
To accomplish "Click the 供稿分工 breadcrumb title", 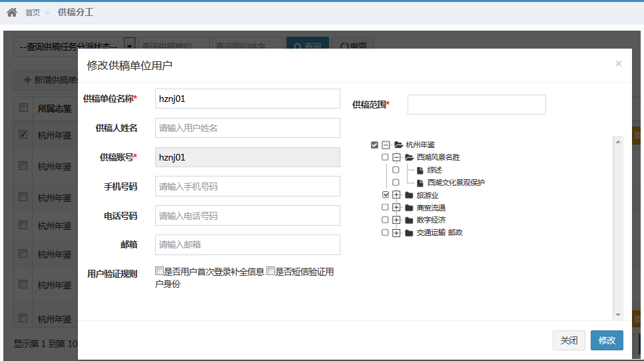I will tap(75, 12).
